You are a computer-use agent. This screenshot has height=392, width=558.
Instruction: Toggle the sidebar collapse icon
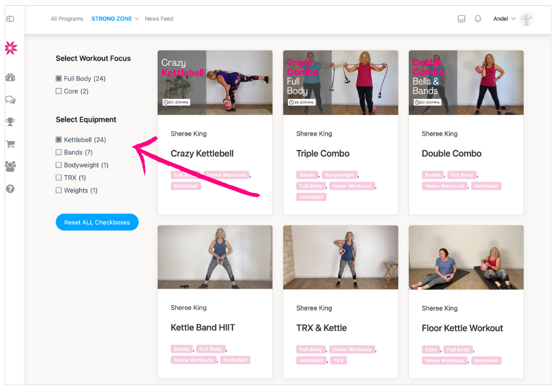point(10,19)
